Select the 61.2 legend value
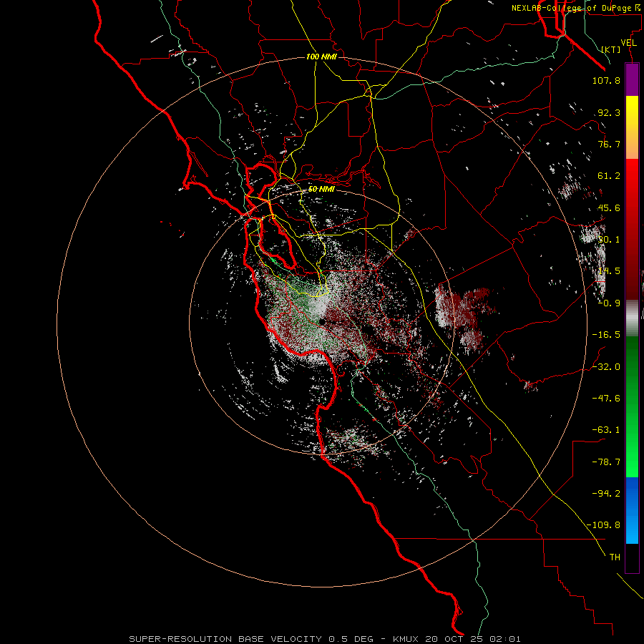 pos(609,176)
